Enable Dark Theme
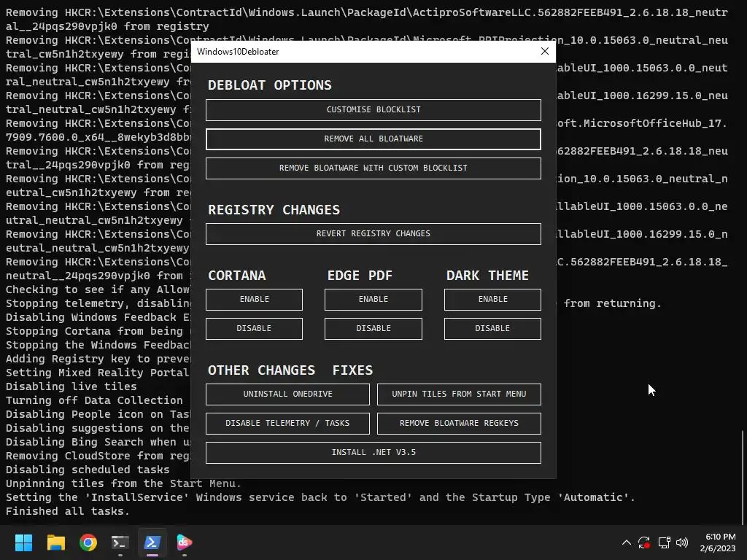Viewport: 747px width, 560px height. 492,300
